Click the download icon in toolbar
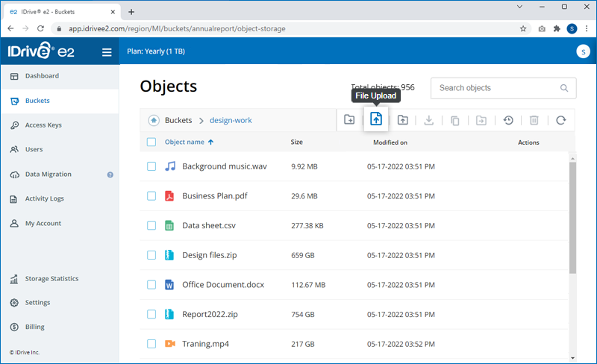This screenshot has width=597, height=364. point(428,120)
